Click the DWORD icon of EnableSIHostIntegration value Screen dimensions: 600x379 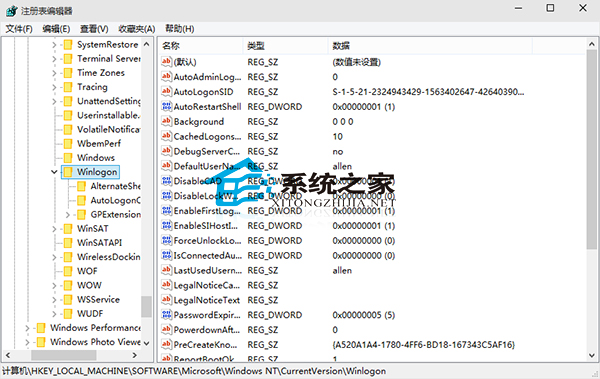[x=166, y=226]
